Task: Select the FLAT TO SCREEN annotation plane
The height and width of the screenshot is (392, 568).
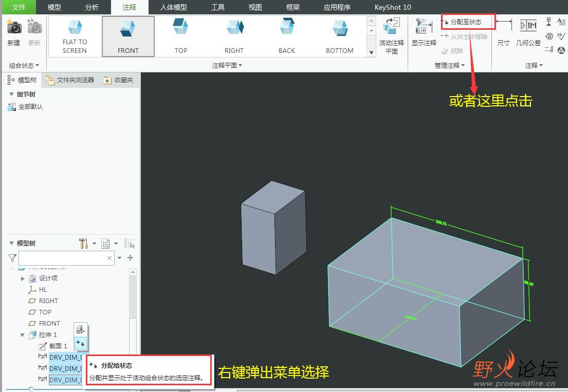Action: tap(75, 36)
